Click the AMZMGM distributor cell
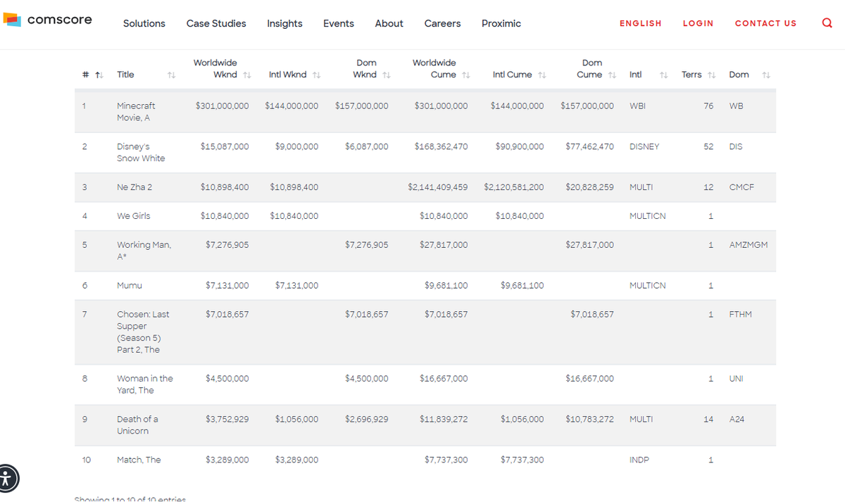845x504 pixels. pyautogui.click(x=749, y=245)
